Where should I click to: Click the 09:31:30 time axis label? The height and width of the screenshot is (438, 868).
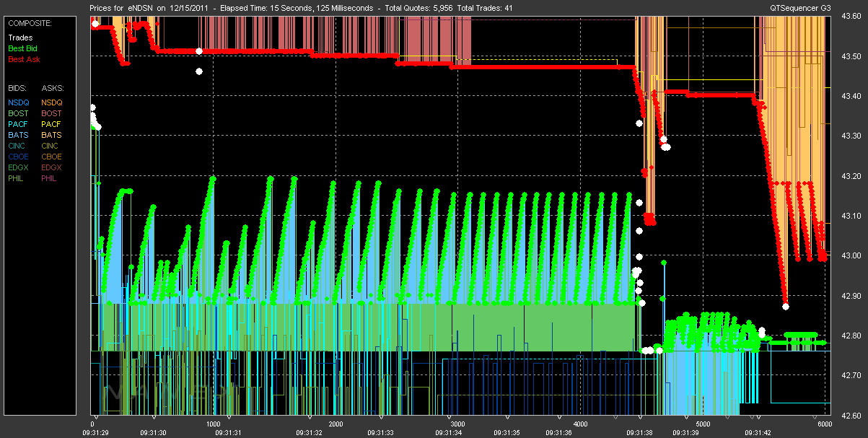(x=153, y=432)
